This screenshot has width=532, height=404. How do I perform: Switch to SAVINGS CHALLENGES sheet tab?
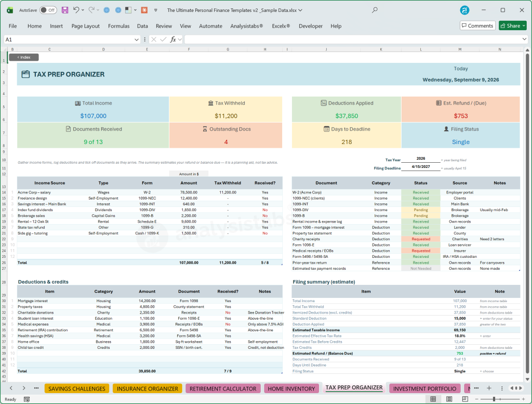[x=77, y=389]
